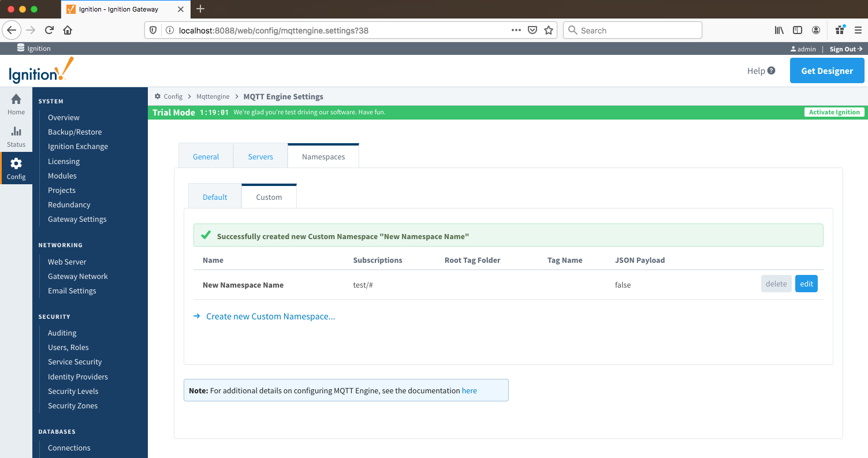The width and height of the screenshot is (868, 458).
Task: Click the Get Designer button
Action: tap(827, 70)
